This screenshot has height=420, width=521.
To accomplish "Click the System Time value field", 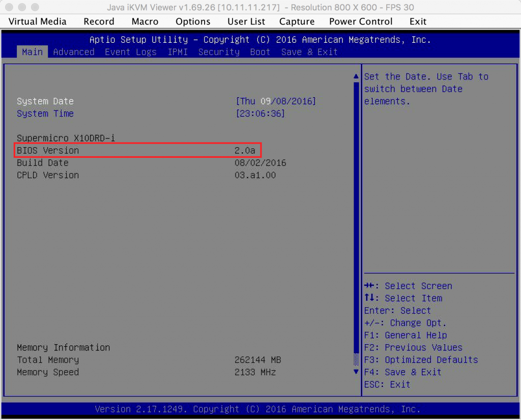I will point(260,114).
